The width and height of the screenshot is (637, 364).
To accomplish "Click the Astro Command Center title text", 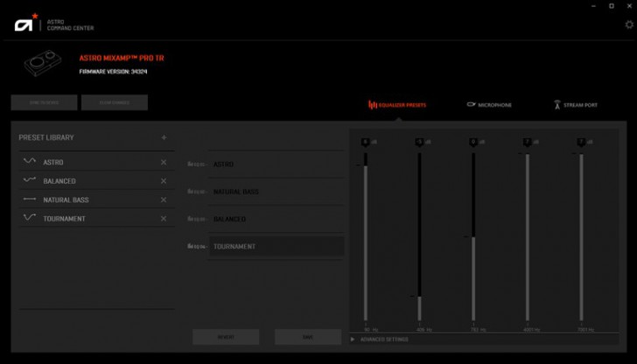I will point(70,24).
